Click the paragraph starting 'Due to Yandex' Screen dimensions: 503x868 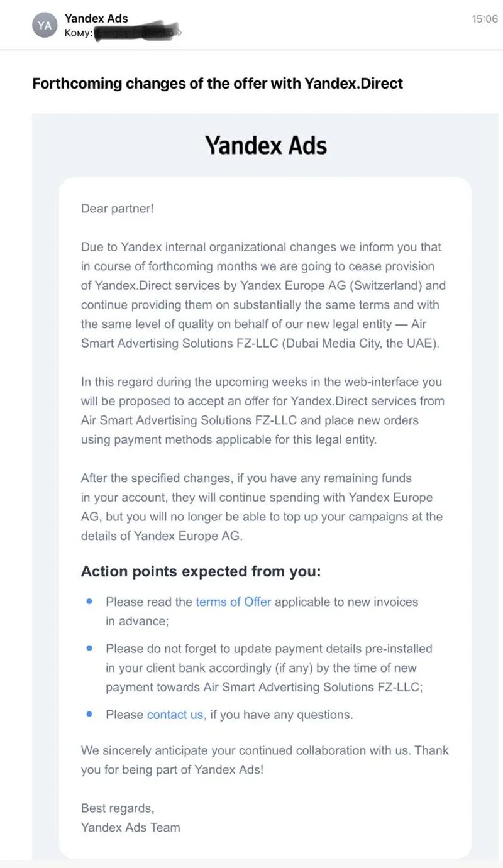263,295
